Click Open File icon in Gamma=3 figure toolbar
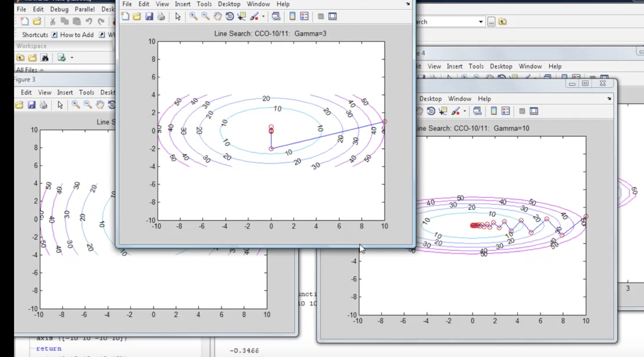This screenshot has height=357, width=644. coord(137,16)
